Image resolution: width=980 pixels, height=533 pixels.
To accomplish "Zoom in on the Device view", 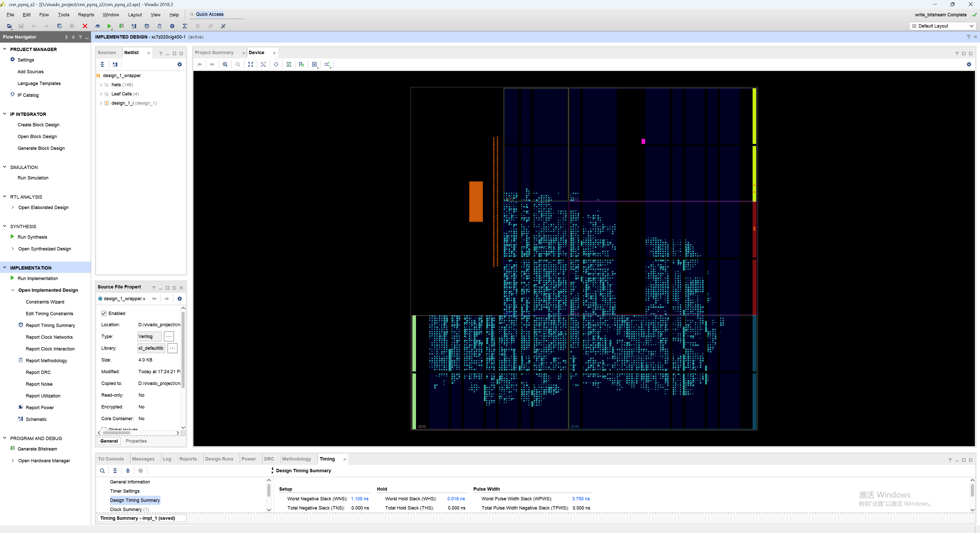I will coord(225,64).
